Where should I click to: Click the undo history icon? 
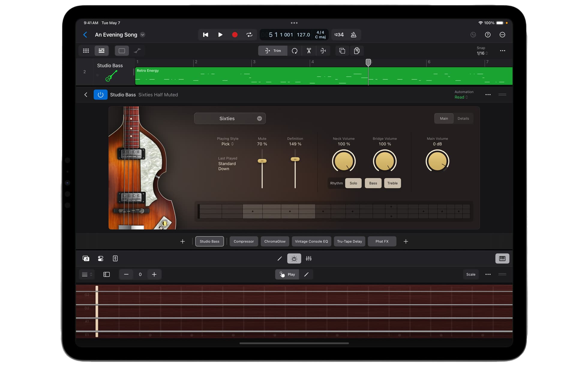(x=473, y=35)
